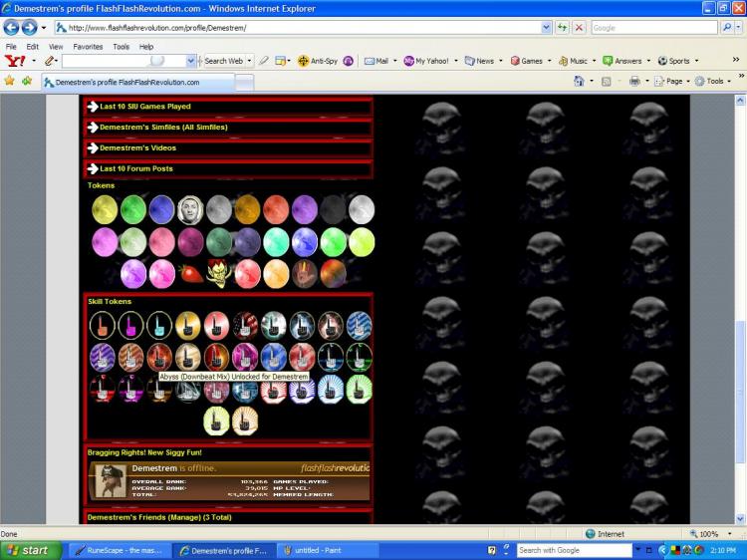Go back with the browser Back button
747x560 pixels.
11,28
